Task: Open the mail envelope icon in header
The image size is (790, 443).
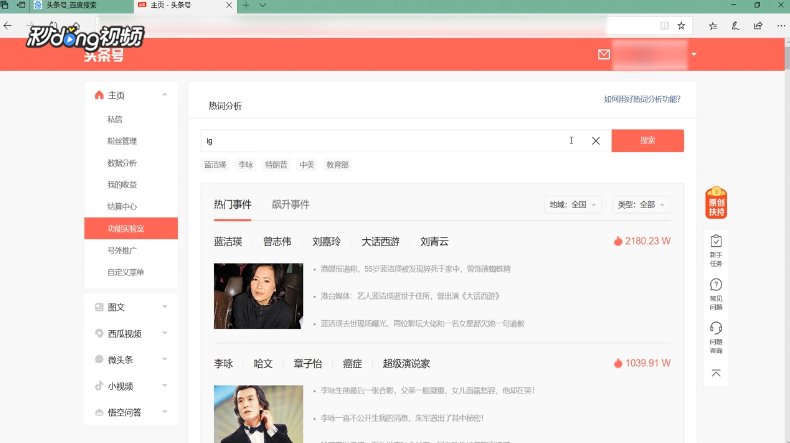Action: click(x=604, y=54)
